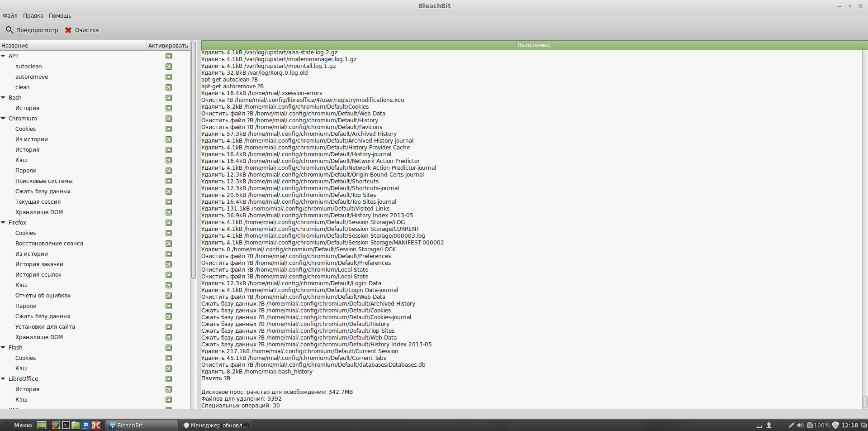This screenshot has width=868, height=431.
Task: Collapse the APT group
Action: (3, 56)
